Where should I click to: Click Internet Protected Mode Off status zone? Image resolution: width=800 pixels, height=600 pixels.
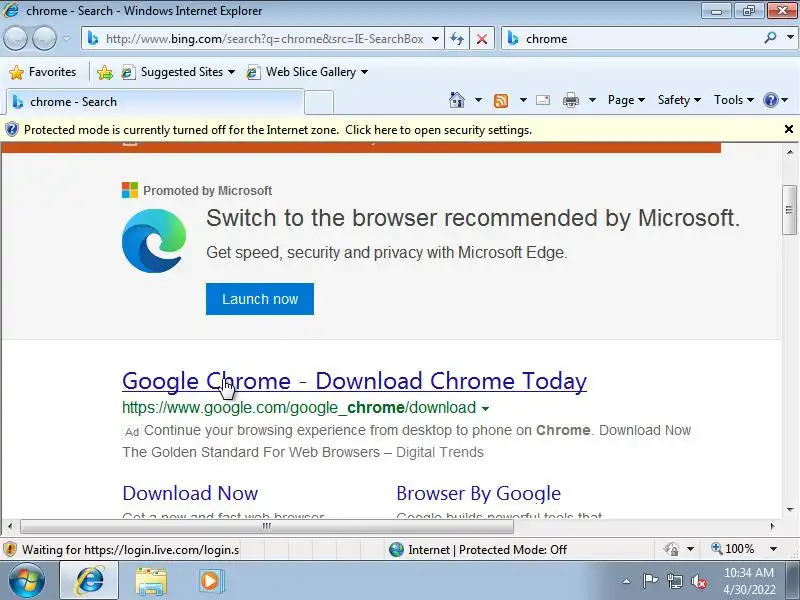[478, 549]
